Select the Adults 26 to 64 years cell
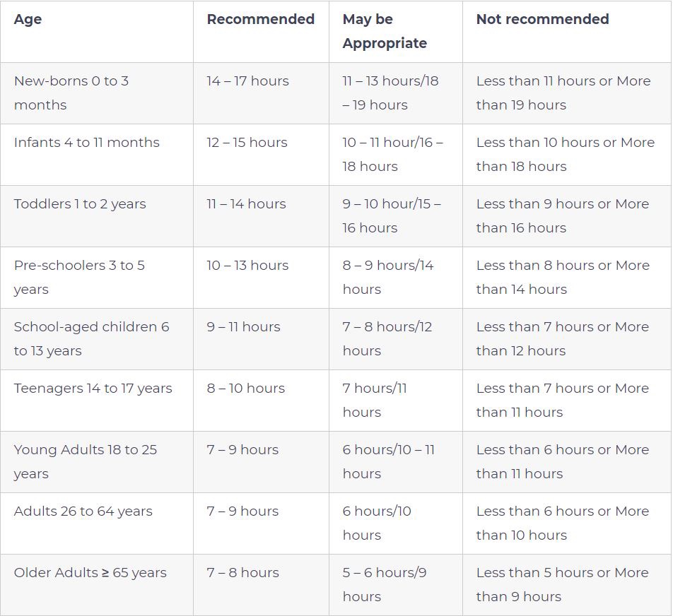 coord(83,511)
